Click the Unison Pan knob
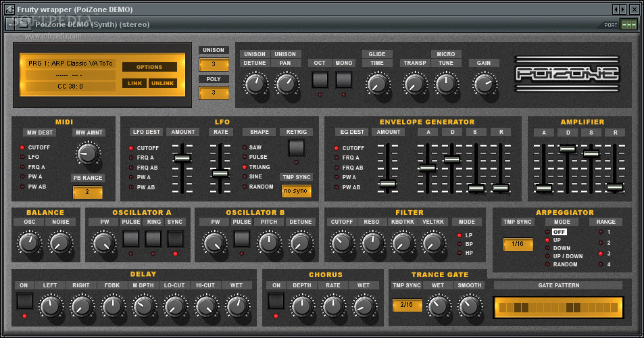Screen dimensions: 644x338 [x=287, y=83]
